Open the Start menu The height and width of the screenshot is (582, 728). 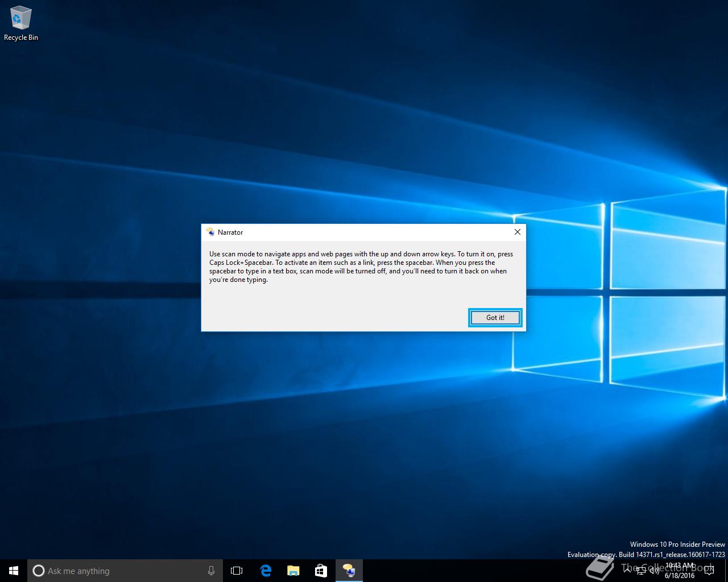tap(14, 571)
